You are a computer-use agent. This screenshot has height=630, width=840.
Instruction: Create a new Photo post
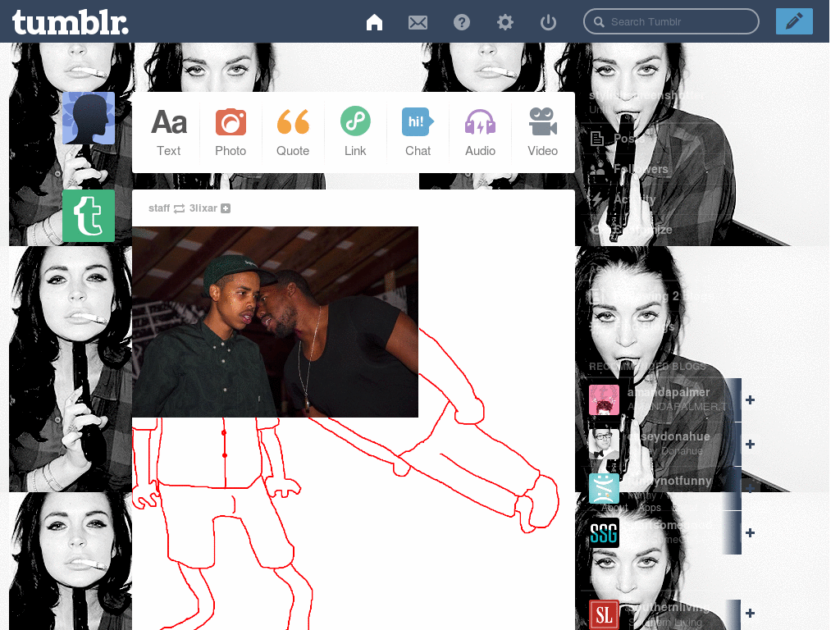point(231,132)
